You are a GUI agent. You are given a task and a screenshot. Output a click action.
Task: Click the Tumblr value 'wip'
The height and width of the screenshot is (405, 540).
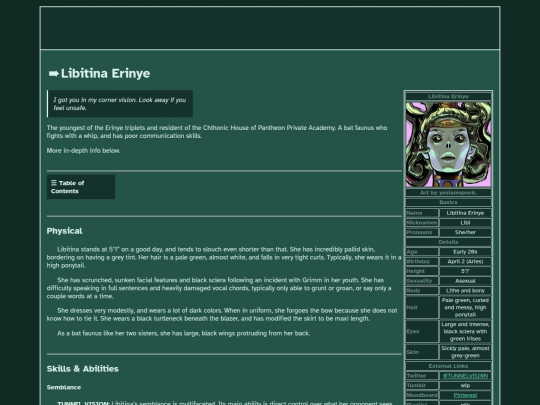coord(465,385)
